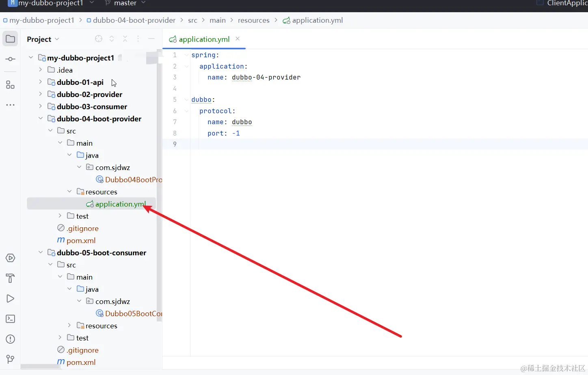This screenshot has height=375, width=588.
Task: Open the Problems tool window icon
Action: click(10, 339)
